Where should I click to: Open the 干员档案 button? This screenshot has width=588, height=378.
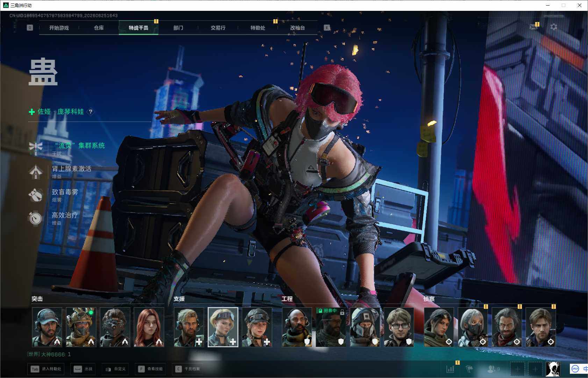[187, 369]
